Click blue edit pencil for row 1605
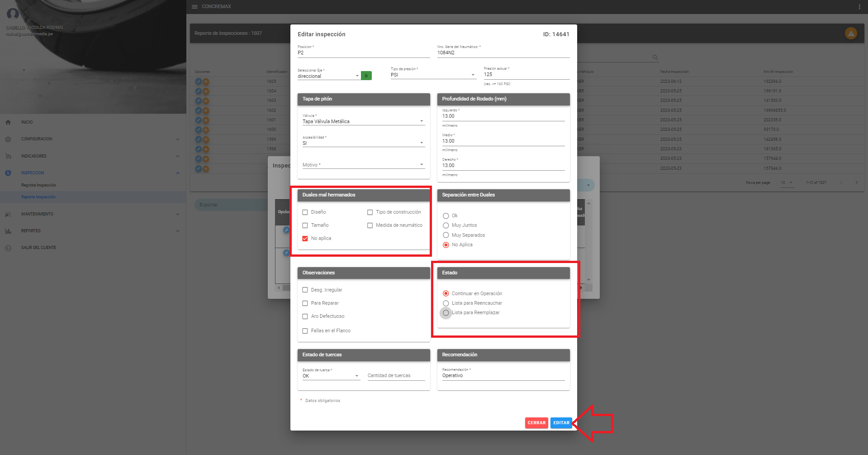The height and width of the screenshot is (455, 868). (x=198, y=81)
